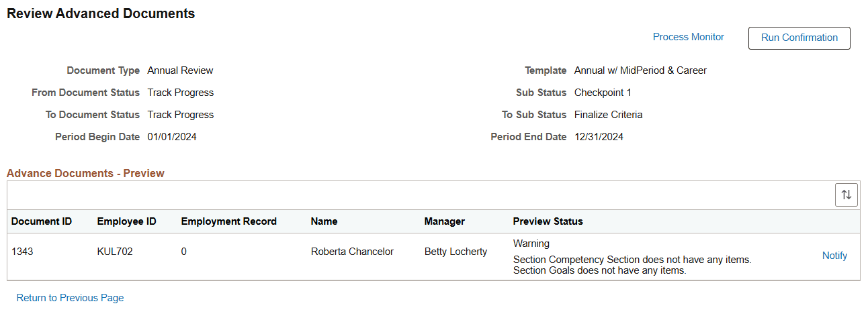Open the Process Monitor link
The width and height of the screenshot is (868, 318).
point(688,37)
